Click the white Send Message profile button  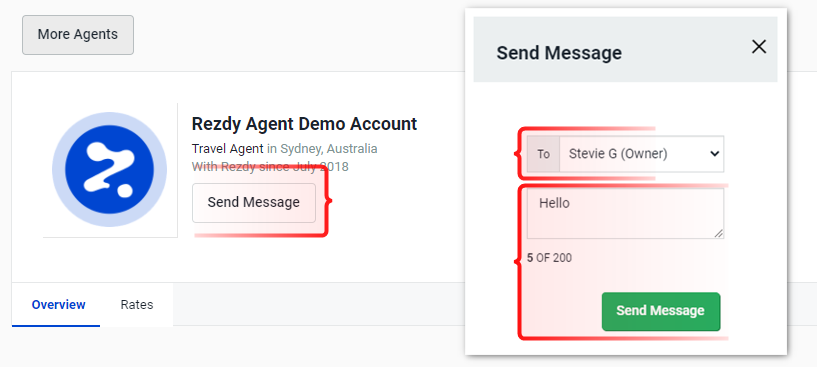[x=254, y=202]
